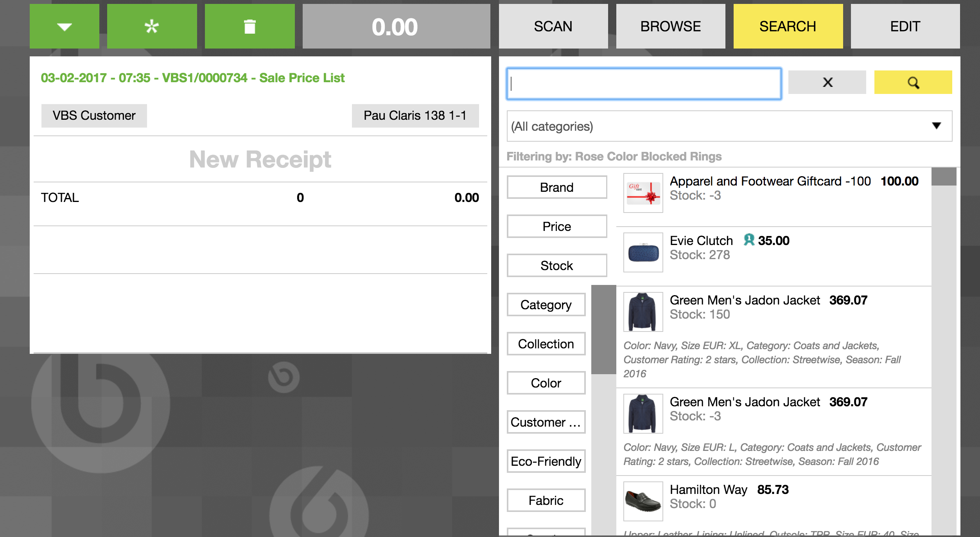Image resolution: width=980 pixels, height=537 pixels.
Task: Select the Eco-Friendly filter button
Action: (x=546, y=461)
